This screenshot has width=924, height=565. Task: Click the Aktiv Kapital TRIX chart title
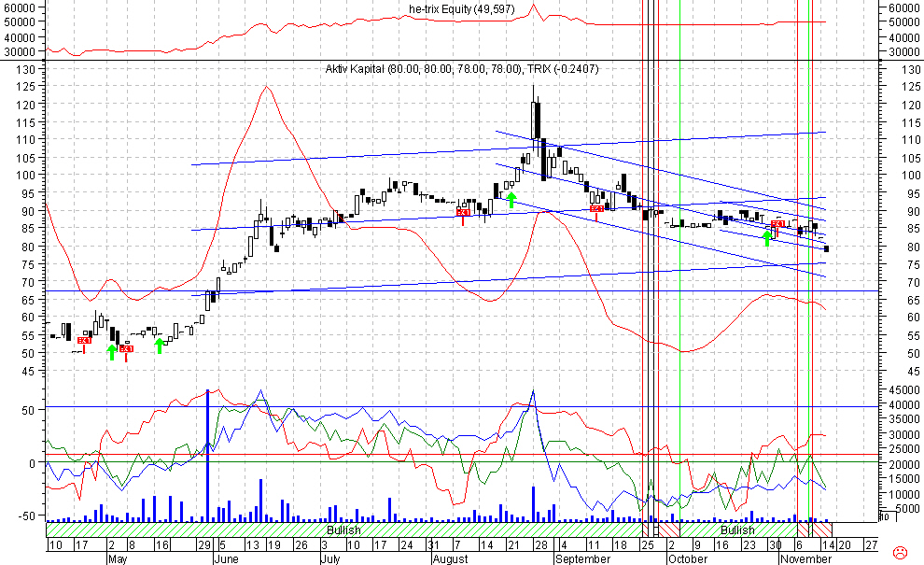[462, 69]
